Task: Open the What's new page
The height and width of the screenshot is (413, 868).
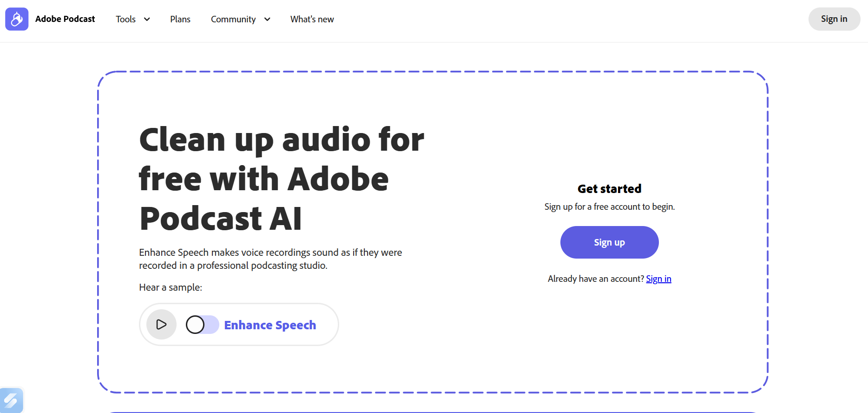Action: pos(312,20)
